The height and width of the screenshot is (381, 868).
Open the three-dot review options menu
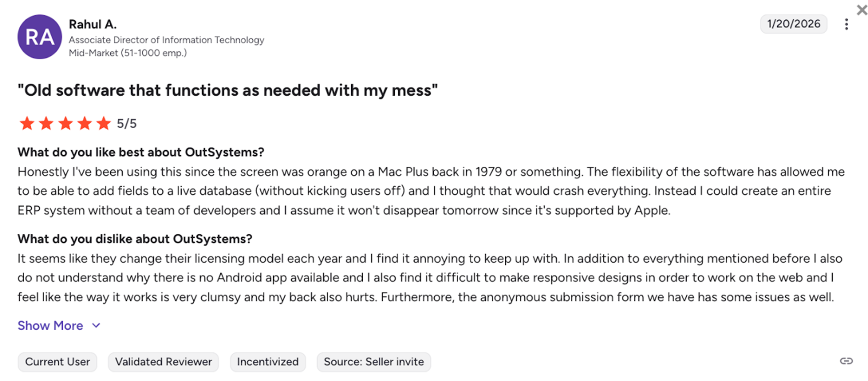(846, 24)
